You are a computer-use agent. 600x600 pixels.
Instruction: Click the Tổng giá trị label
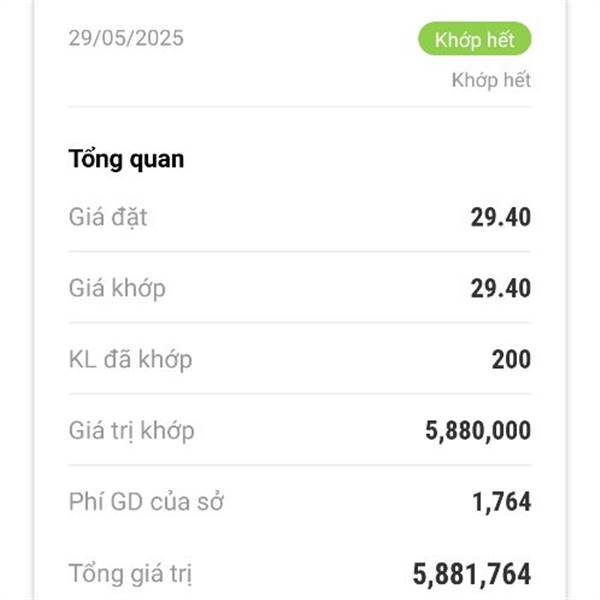[130, 574]
